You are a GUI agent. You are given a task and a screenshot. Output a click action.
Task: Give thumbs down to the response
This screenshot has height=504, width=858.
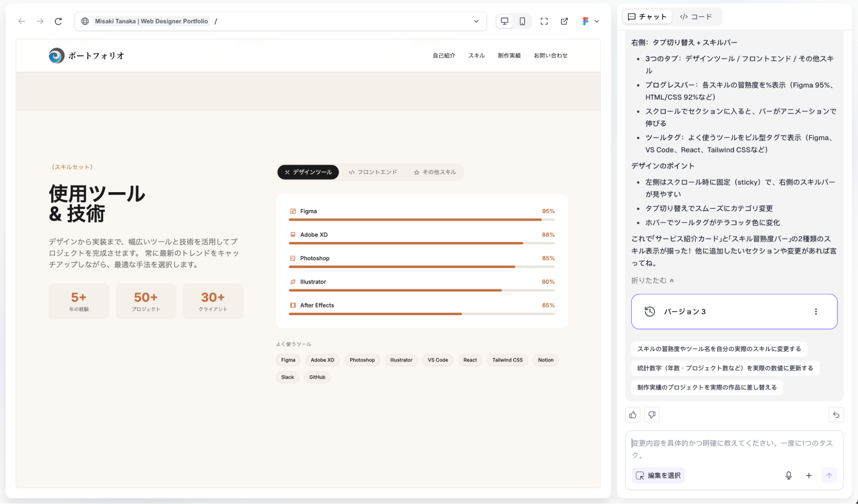click(x=652, y=415)
